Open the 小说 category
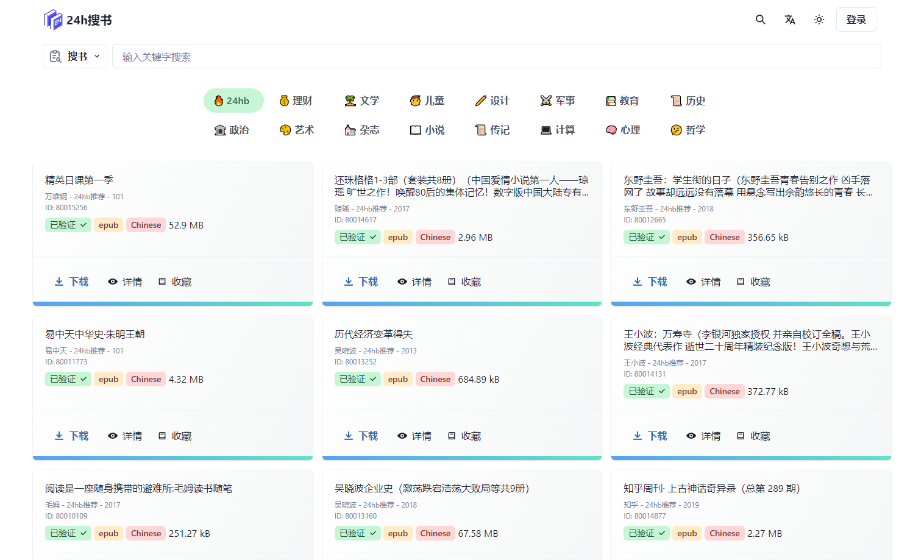Viewport: 924px width, 560px height. tap(427, 130)
